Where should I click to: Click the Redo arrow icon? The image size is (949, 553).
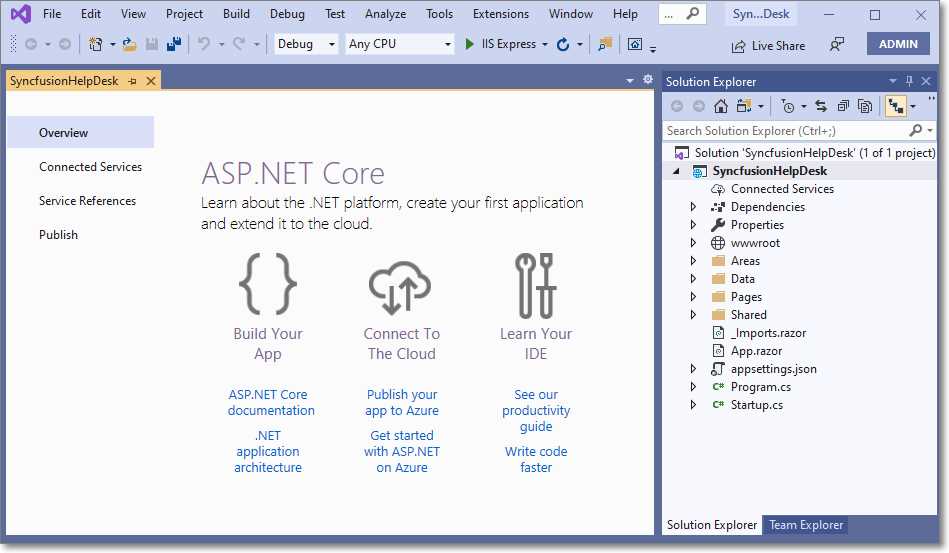point(239,44)
